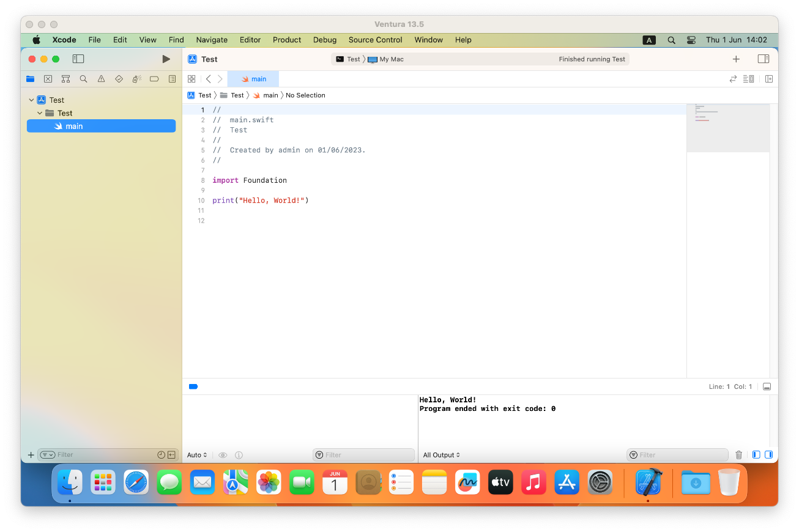The height and width of the screenshot is (532, 799).
Task: Open the debug navigator spray icon
Action: coord(137,79)
